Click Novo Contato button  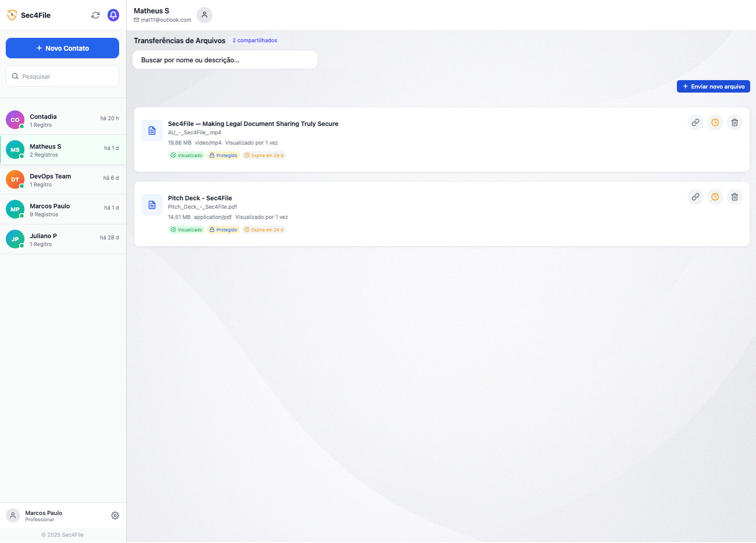coord(62,48)
